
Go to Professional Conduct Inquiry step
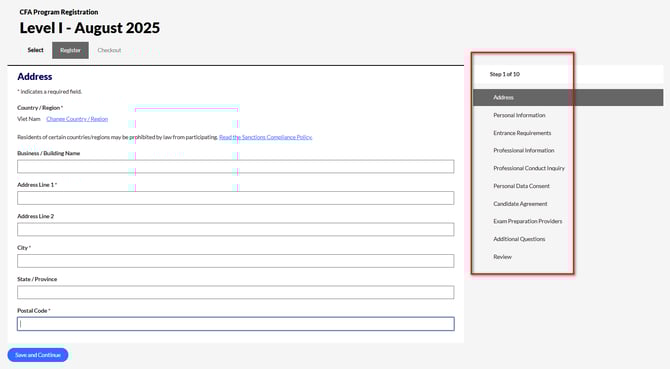click(529, 168)
